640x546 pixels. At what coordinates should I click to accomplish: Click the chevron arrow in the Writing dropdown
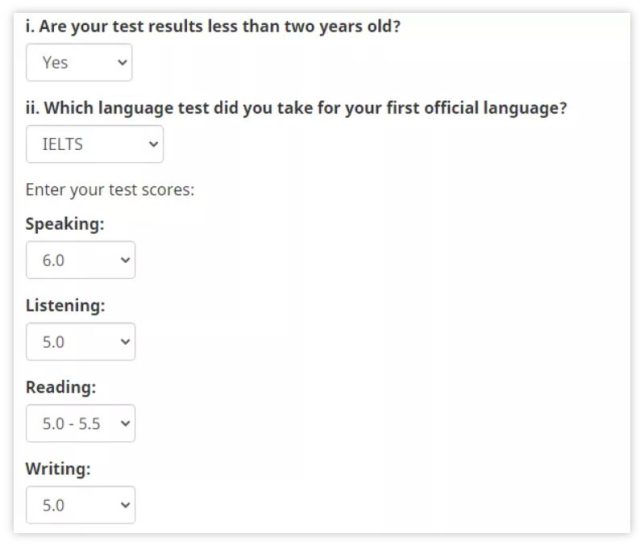tap(124, 506)
